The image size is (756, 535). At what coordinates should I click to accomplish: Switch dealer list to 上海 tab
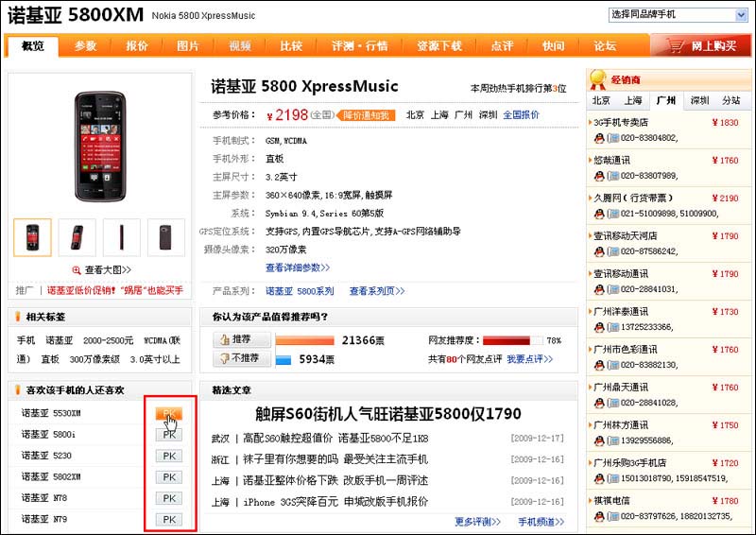tap(633, 100)
